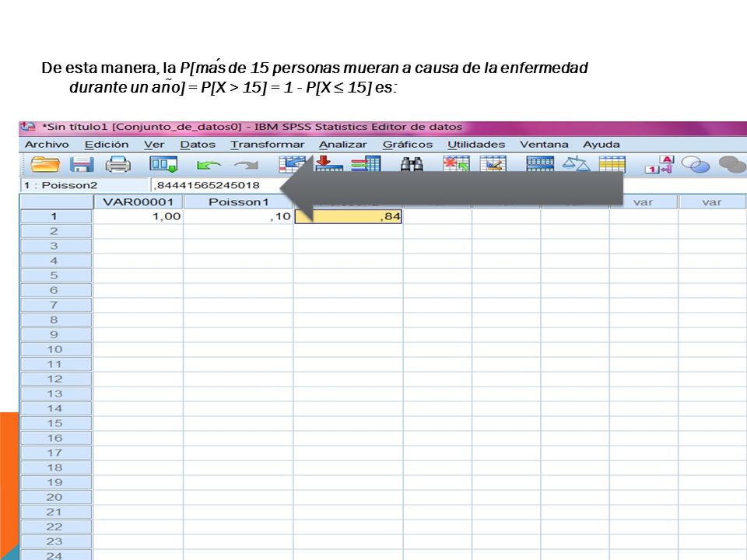Click the Value labels icon

tap(659, 165)
